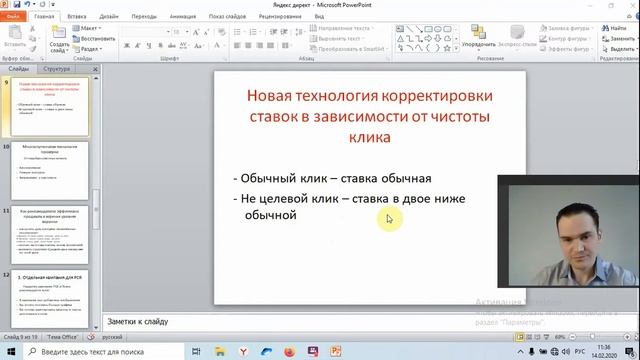Click the font color A swatch
Screen dimensions: 640x360
[x=217, y=45]
